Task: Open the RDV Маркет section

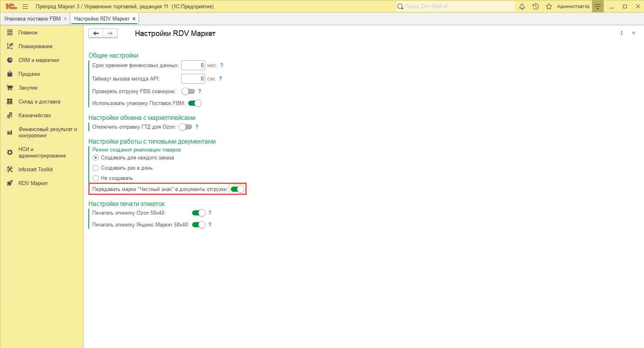Action: (x=33, y=183)
